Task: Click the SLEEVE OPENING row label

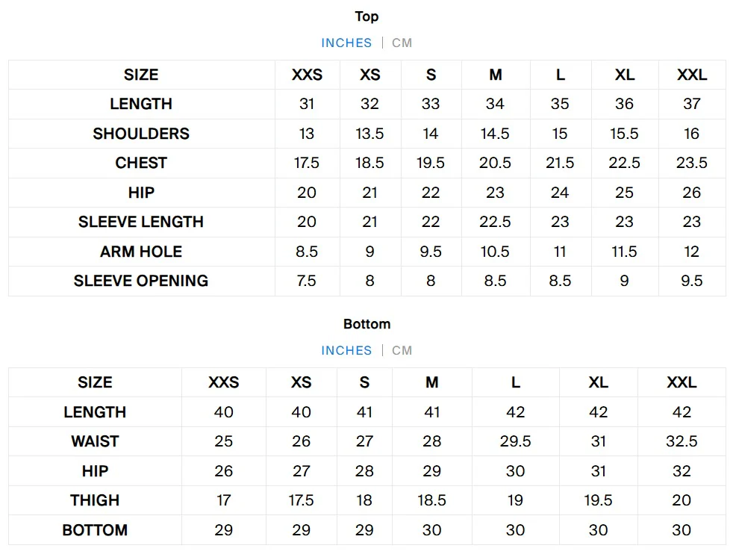Action: pos(141,281)
